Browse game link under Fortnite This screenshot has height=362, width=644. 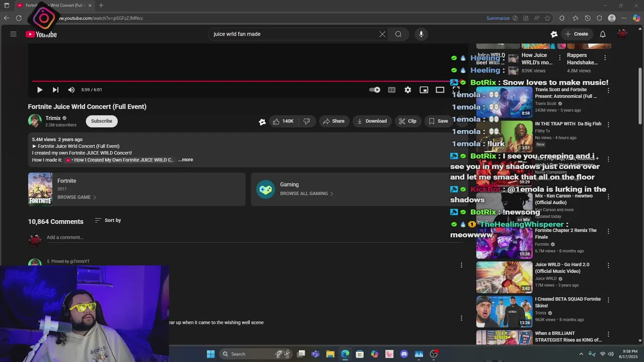point(76,198)
